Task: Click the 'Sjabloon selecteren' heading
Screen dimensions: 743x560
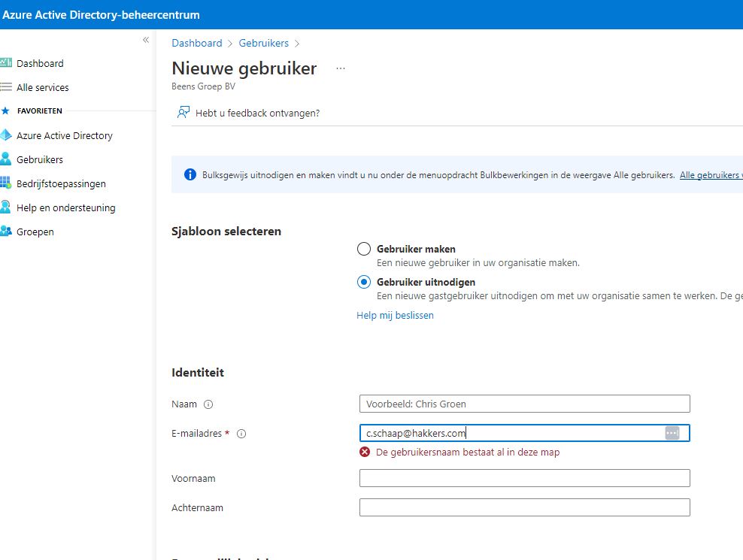Action: (226, 232)
